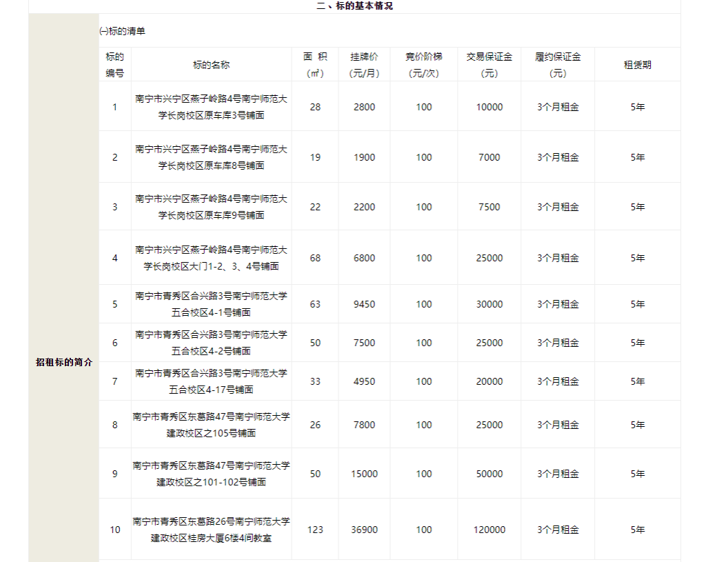Viewport: 728px width, 562px height.
Task: Select the 15000 listing price cell
Action: tap(364, 474)
